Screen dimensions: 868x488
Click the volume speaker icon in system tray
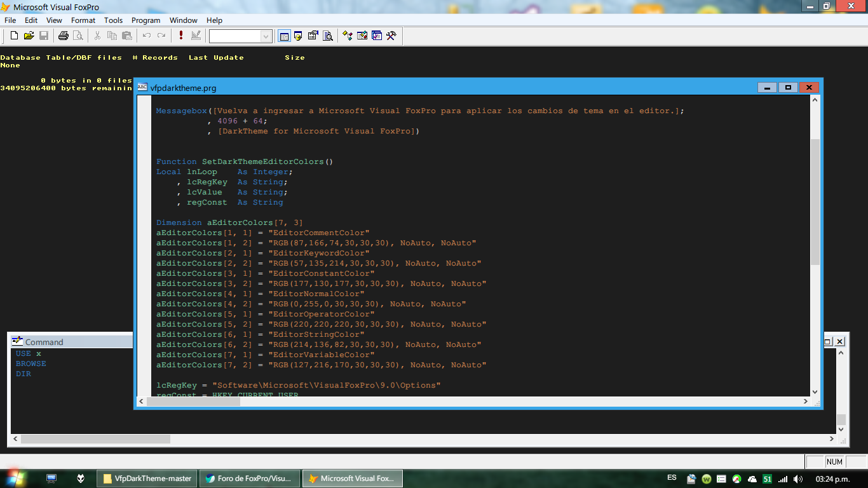coord(797,479)
